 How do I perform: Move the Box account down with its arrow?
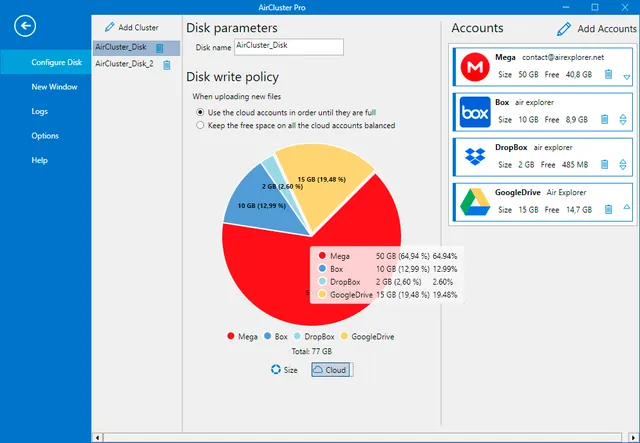coord(623,122)
